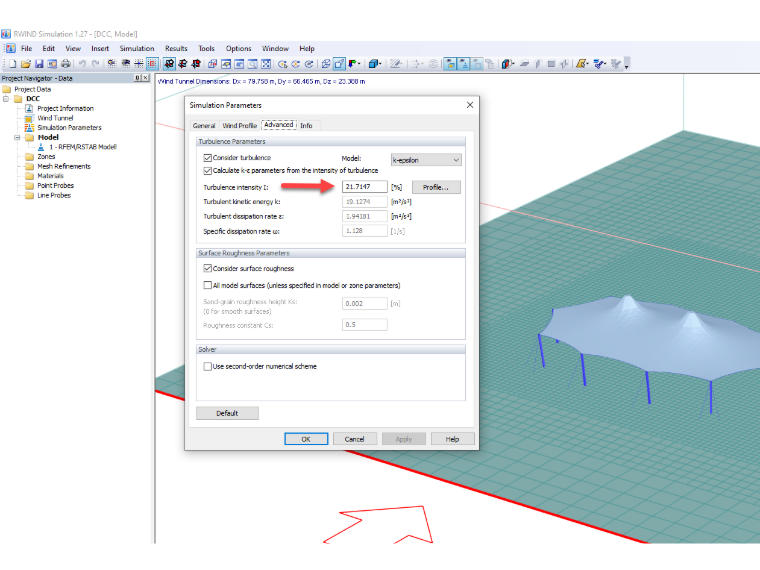Click the dialog Help button
Image resolution: width=760 pixels, height=570 pixels.
point(452,439)
